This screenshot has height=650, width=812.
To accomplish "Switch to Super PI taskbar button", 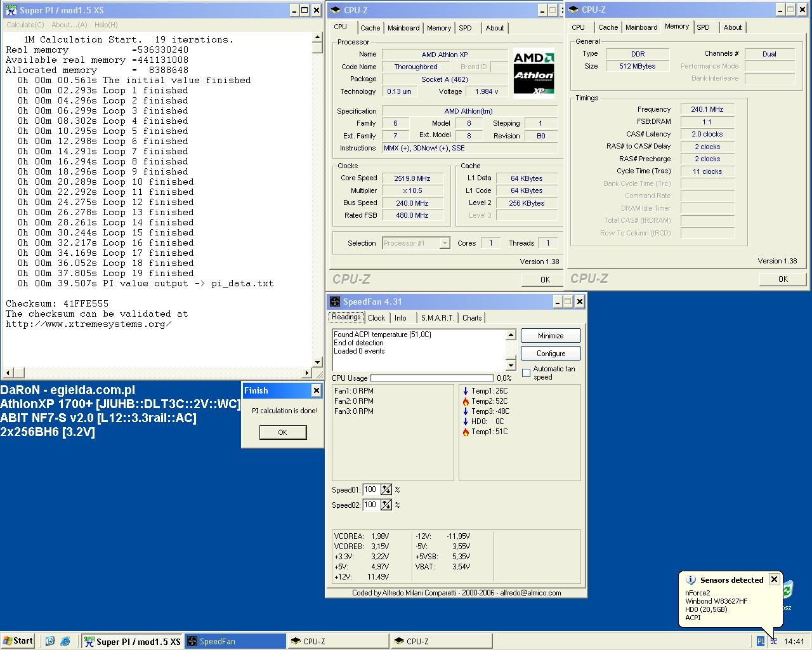I will [x=133, y=641].
